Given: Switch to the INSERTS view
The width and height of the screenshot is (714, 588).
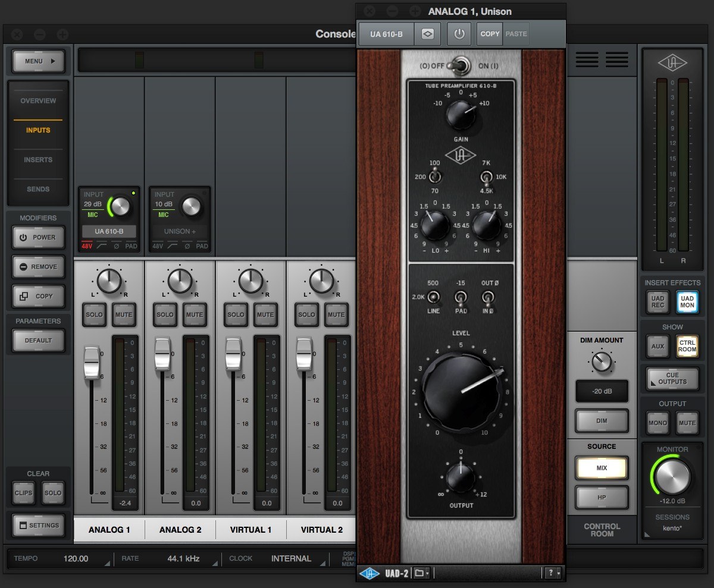Looking at the screenshot, I should coord(38,160).
